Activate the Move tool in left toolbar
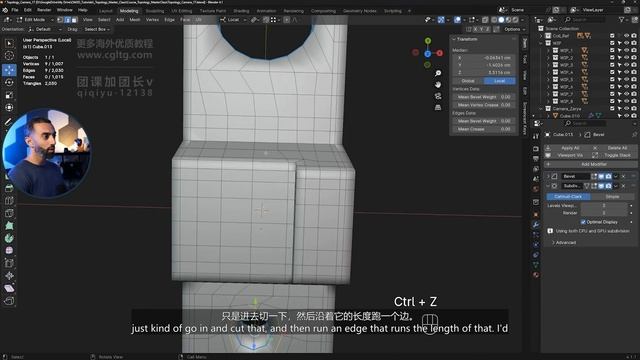Screen dimensions: 640x360 click(9, 70)
